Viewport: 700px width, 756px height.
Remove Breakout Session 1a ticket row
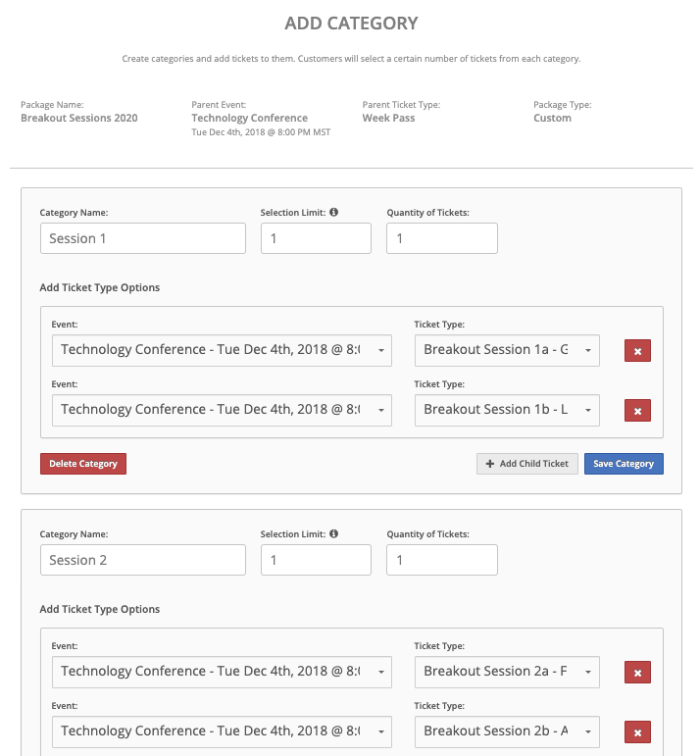tap(637, 350)
